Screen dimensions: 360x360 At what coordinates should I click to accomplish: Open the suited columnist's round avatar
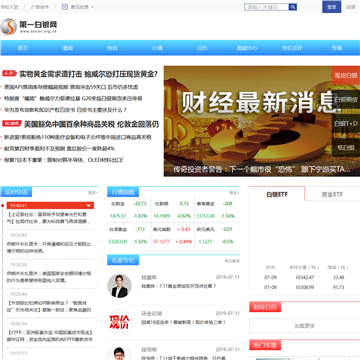[x=119, y=286]
